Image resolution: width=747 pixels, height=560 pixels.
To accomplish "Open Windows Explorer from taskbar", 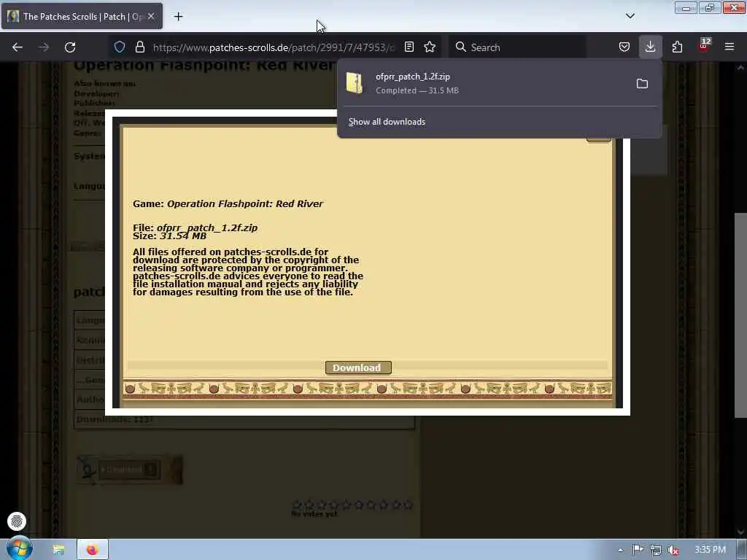I will pyautogui.click(x=58, y=550).
